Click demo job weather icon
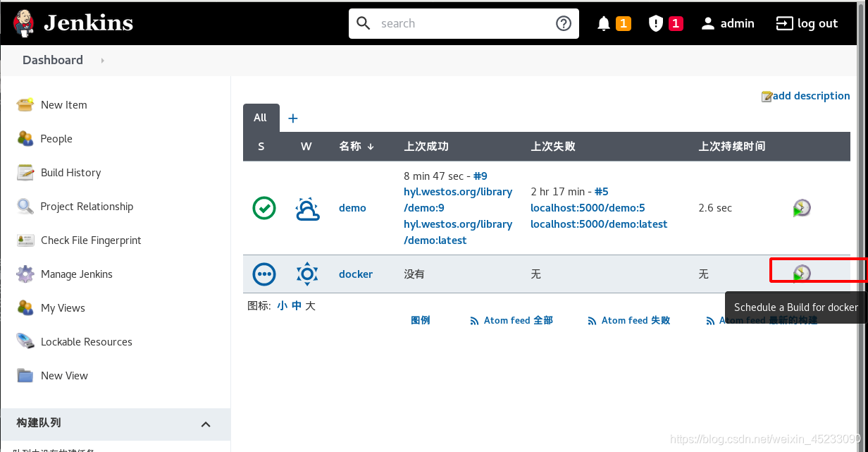Screen dimensions: 868x452 point(307,208)
